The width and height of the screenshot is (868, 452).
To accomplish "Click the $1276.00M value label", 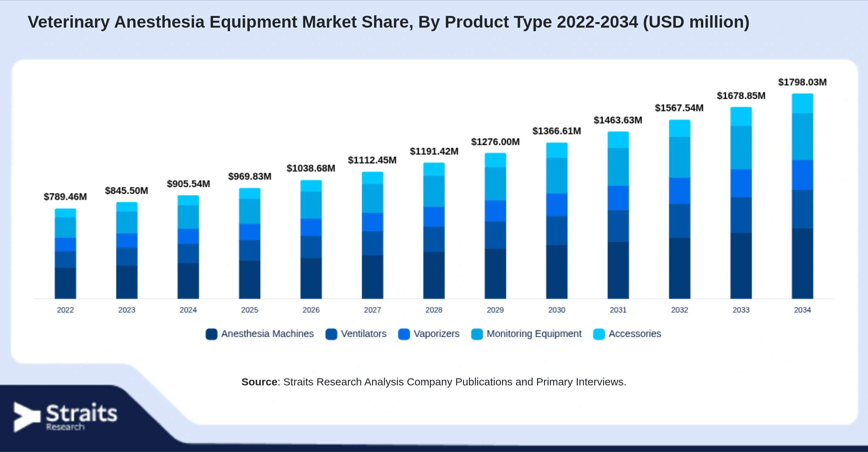I will (495, 142).
